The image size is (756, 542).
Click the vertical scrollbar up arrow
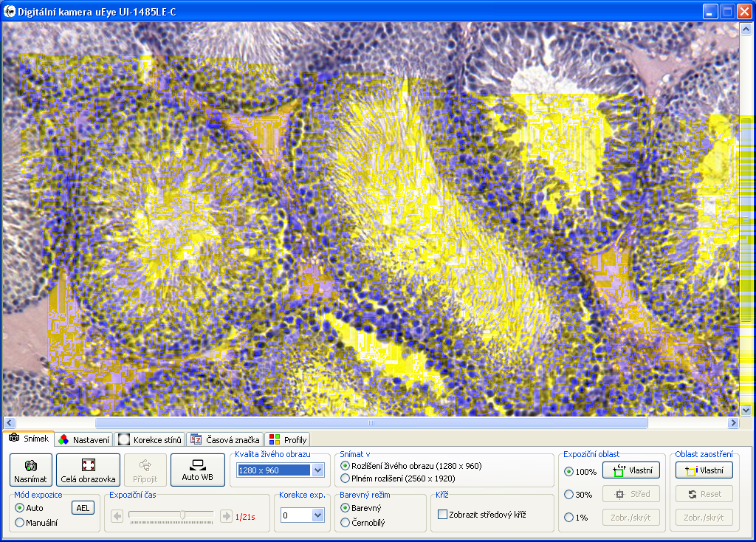pos(746,29)
